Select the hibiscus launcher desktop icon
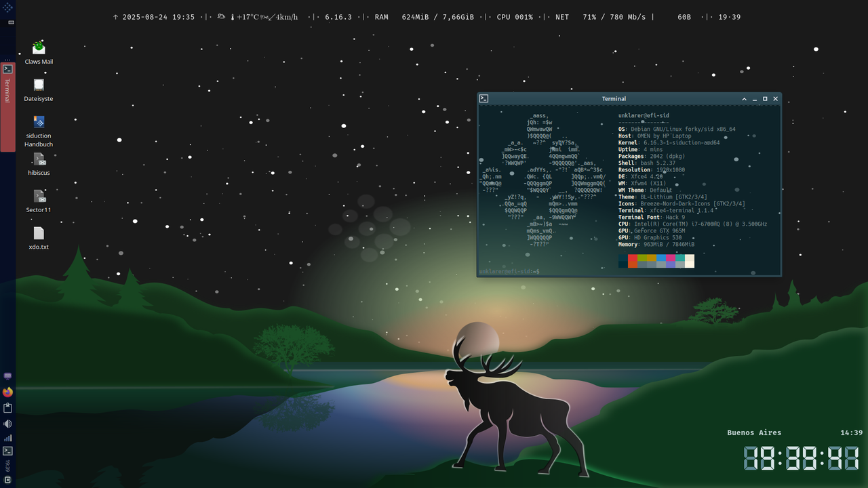Screen dimensions: 868x488 [39, 164]
